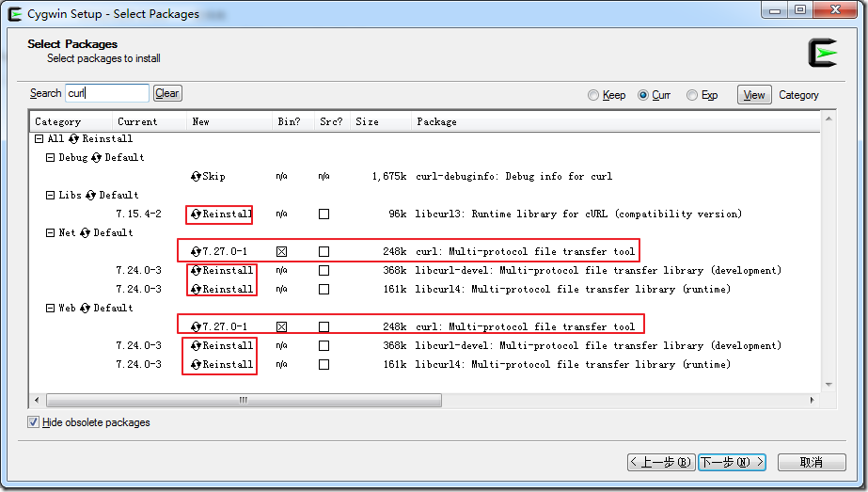This screenshot has height=492, width=868.
Task: Click the 1,675k size value
Action: coord(389,176)
